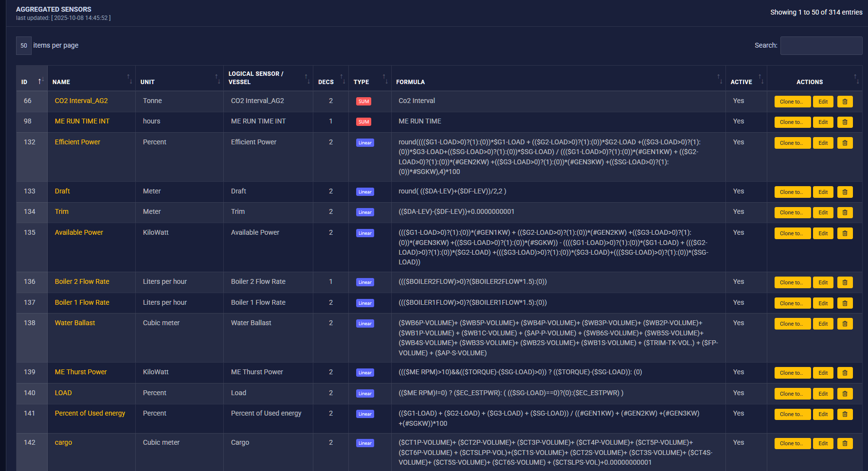Click trash icon for Efficient Power row

point(845,143)
